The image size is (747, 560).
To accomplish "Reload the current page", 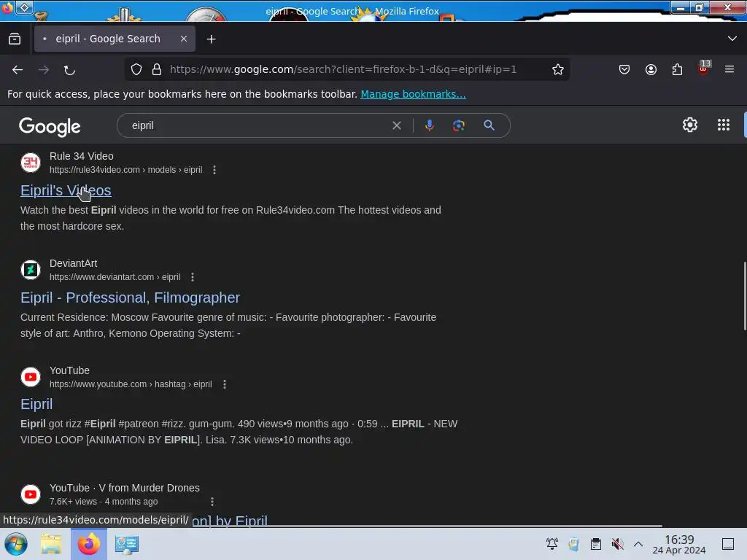I will [x=69, y=70].
